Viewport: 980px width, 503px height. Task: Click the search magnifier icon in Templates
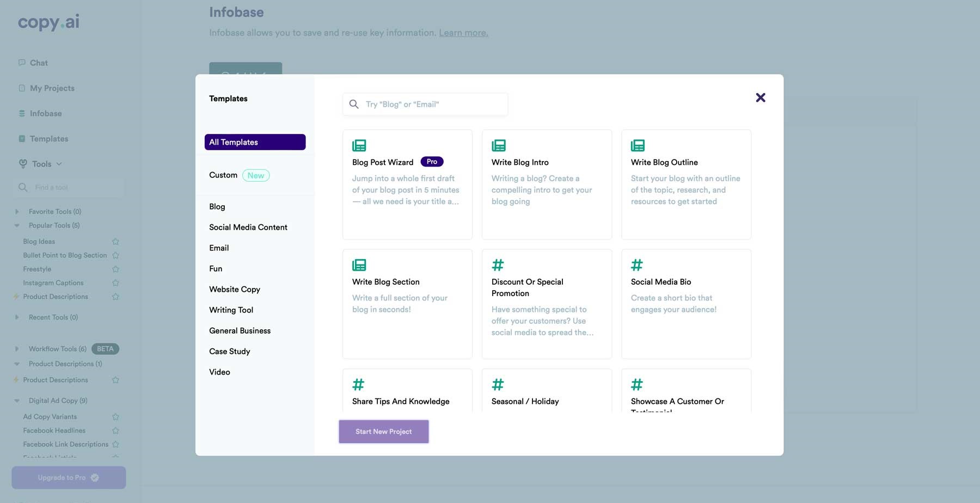click(x=354, y=104)
